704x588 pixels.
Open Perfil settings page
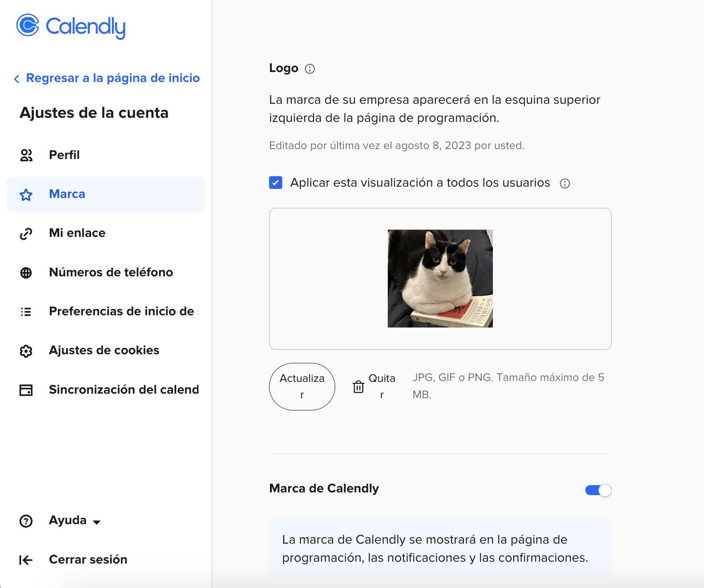pos(106,155)
